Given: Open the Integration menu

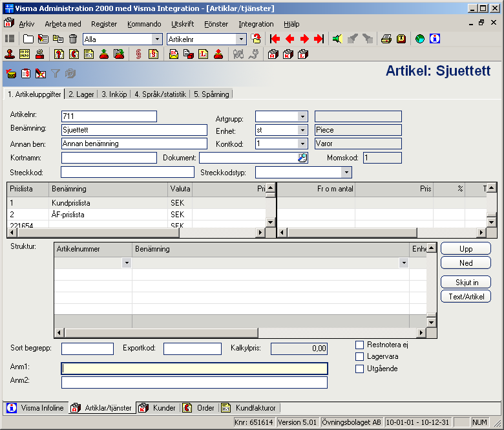Looking at the screenshot, I should [x=256, y=24].
